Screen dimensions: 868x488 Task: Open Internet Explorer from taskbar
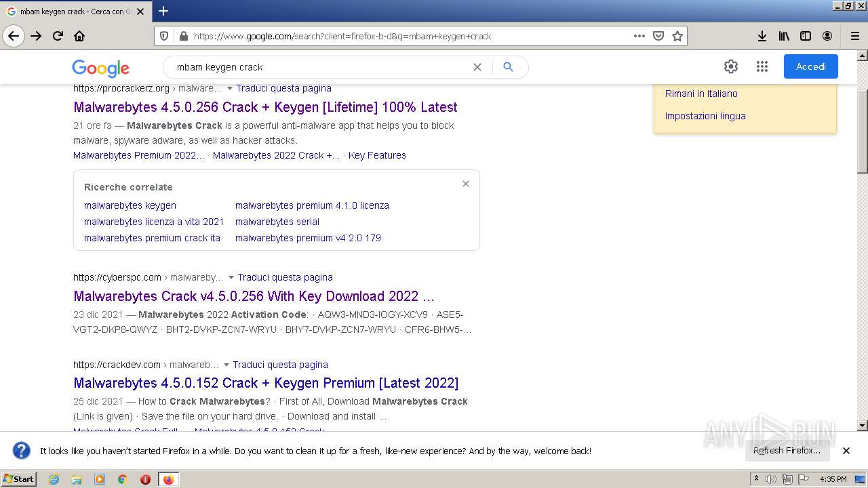54,479
